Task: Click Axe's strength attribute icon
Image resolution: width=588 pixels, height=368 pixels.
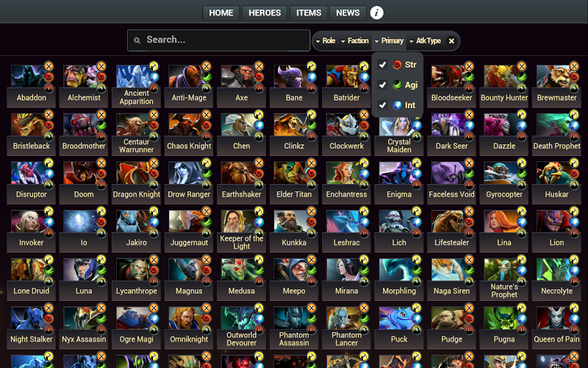Action: (259, 77)
